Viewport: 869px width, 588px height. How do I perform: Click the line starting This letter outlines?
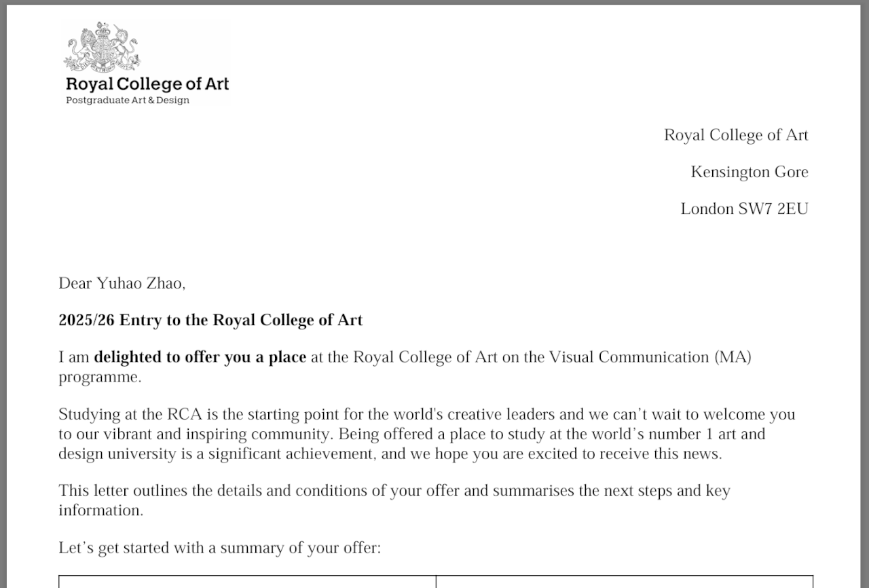click(394, 490)
